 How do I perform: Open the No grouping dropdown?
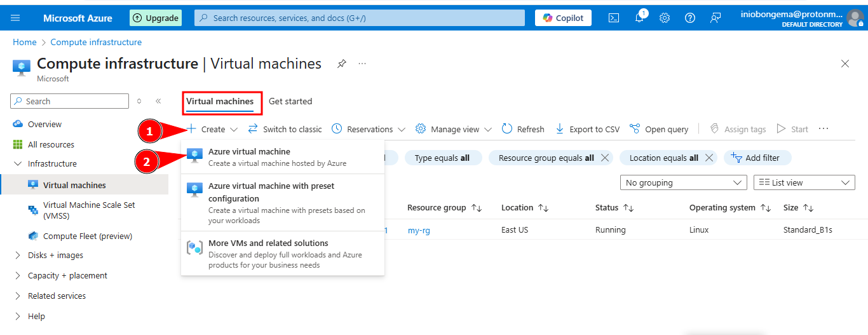point(683,182)
